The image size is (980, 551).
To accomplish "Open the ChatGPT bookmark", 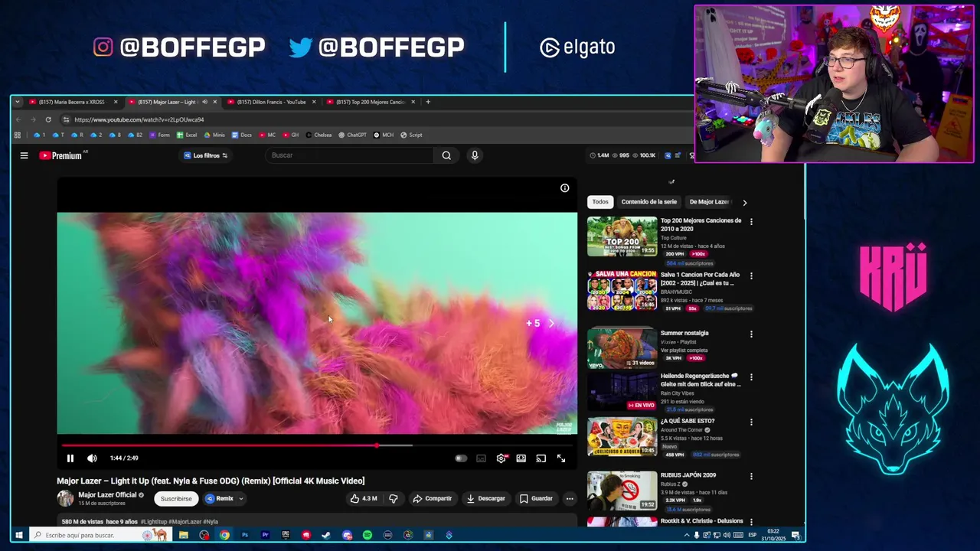I will tap(352, 135).
